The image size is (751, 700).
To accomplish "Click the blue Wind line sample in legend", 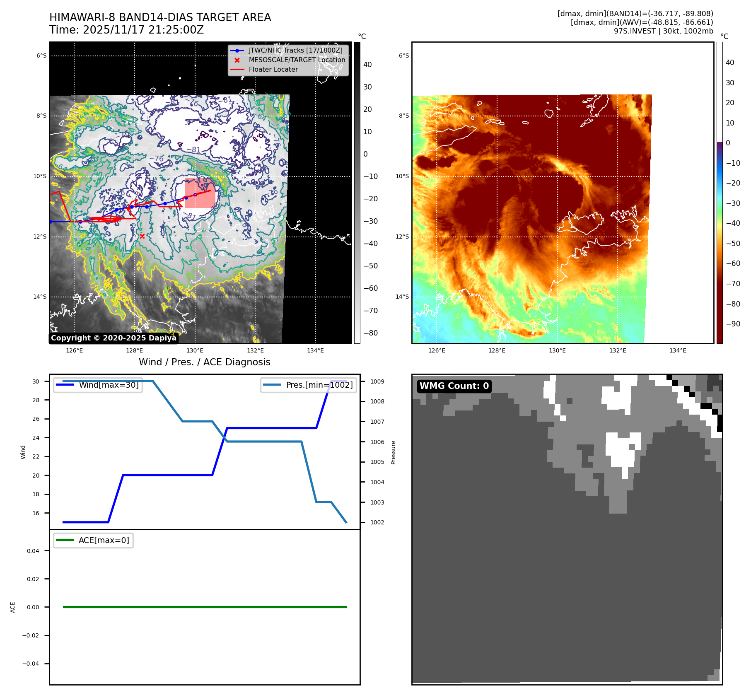I will coord(65,385).
